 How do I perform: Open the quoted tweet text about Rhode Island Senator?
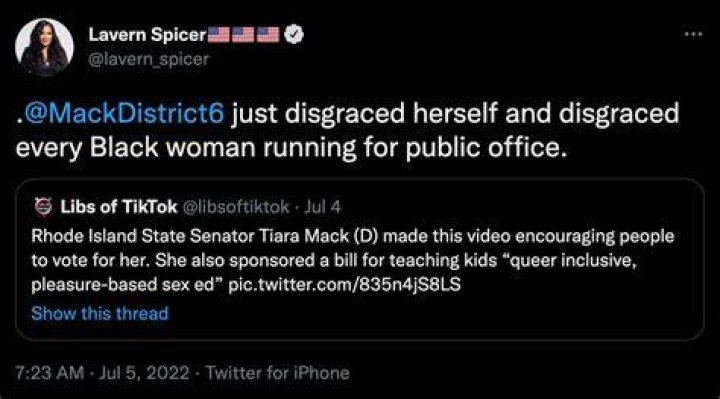click(353, 260)
